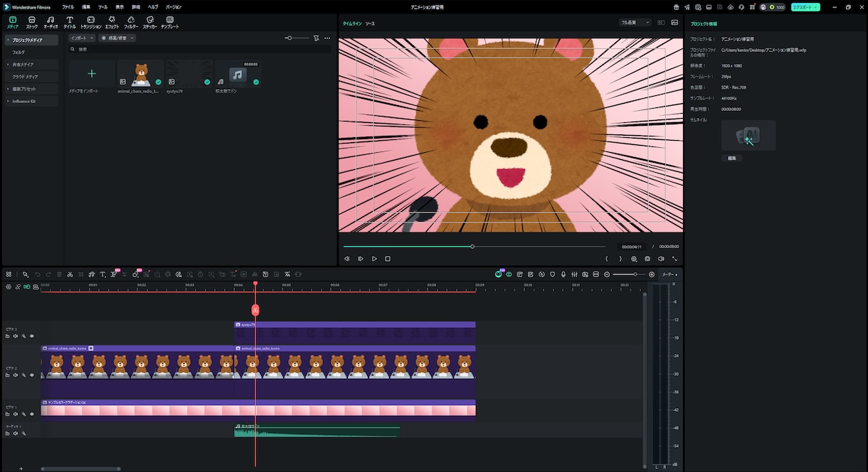Image resolution: width=868 pixels, height=472 pixels.
Task: Click the fullscreen expand icon under preview
Action: click(x=674, y=259)
